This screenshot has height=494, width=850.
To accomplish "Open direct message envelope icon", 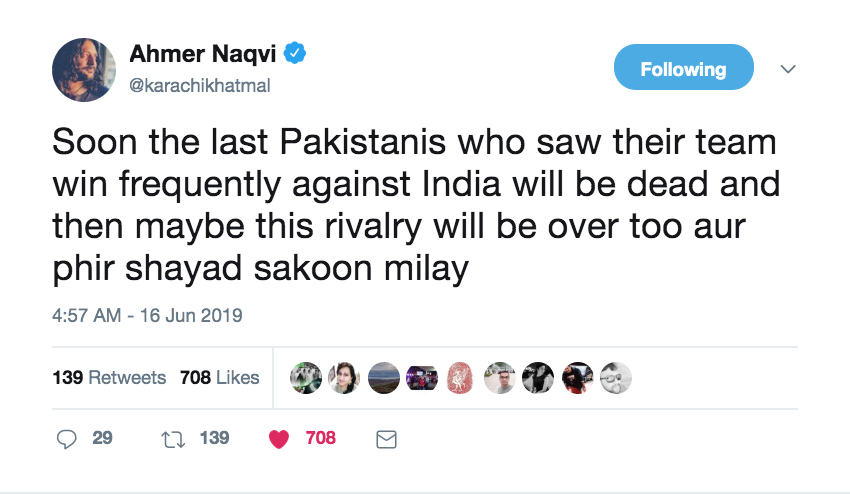I will [x=387, y=439].
